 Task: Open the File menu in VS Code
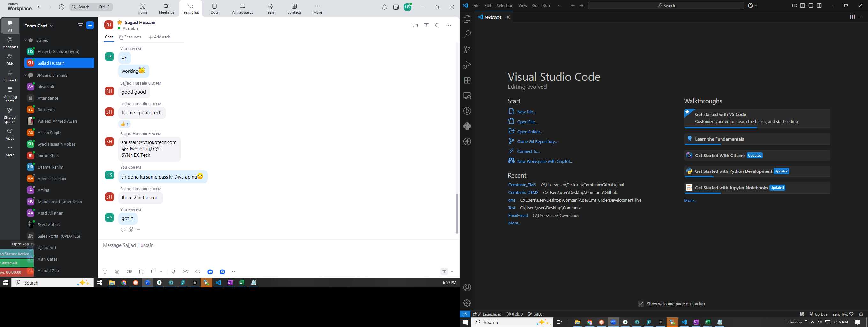click(476, 6)
